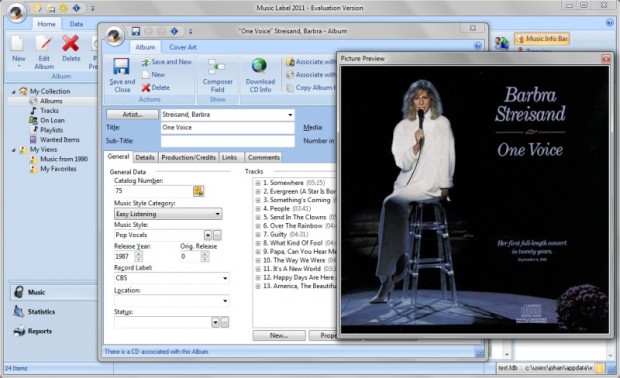Click the New item in Actions group
Screen dimensions: 620x378
153,75
